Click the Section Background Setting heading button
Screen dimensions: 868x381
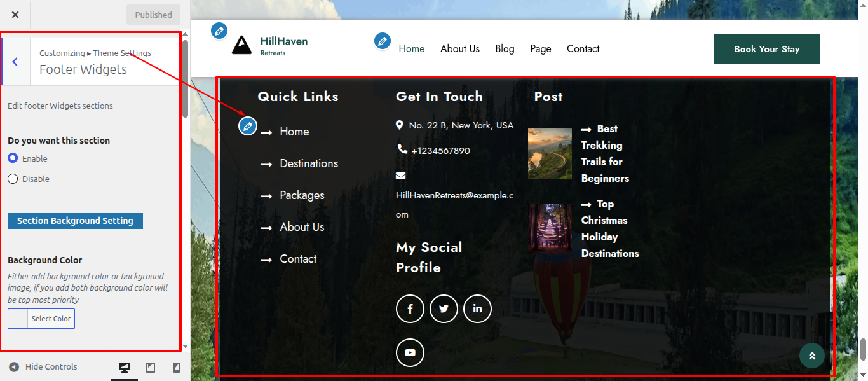point(75,221)
